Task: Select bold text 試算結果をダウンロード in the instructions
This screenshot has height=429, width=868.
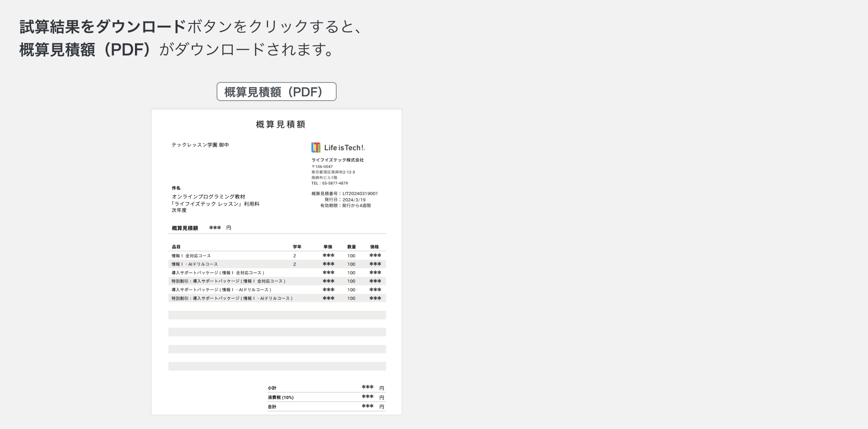Action: 103,27
